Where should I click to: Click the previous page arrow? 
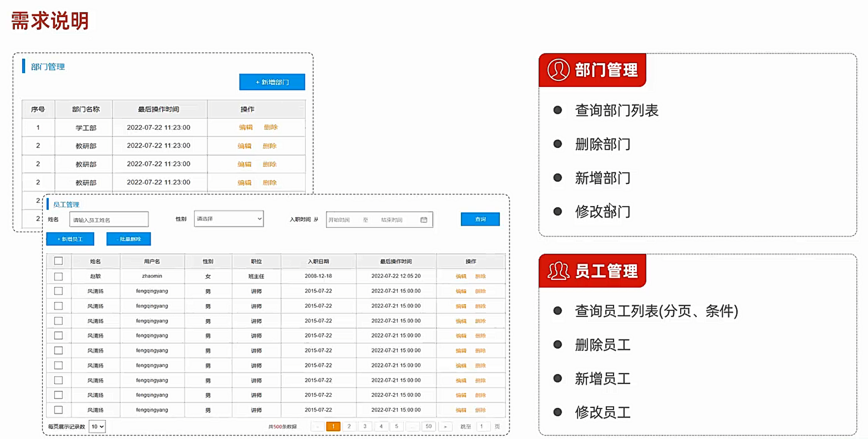click(x=317, y=427)
